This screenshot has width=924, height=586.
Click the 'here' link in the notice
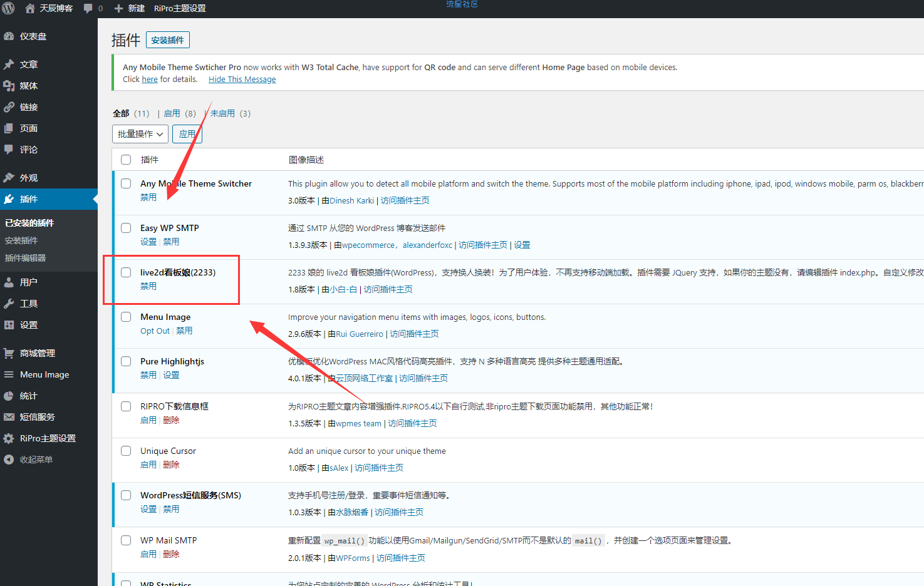click(x=150, y=79)
